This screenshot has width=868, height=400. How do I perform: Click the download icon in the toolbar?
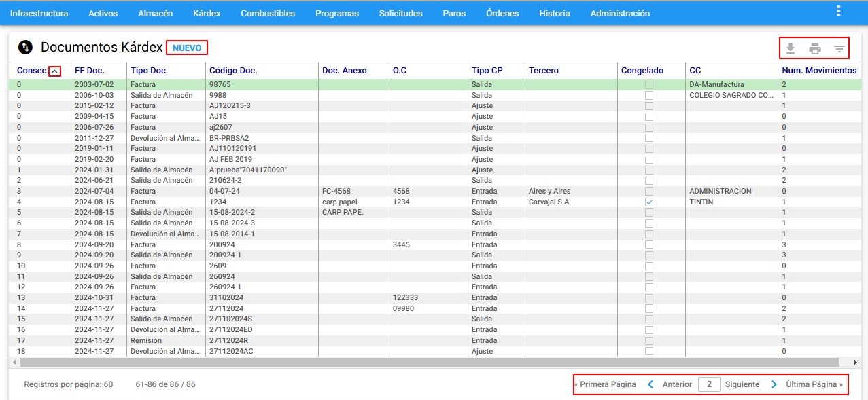pos(790,48)
